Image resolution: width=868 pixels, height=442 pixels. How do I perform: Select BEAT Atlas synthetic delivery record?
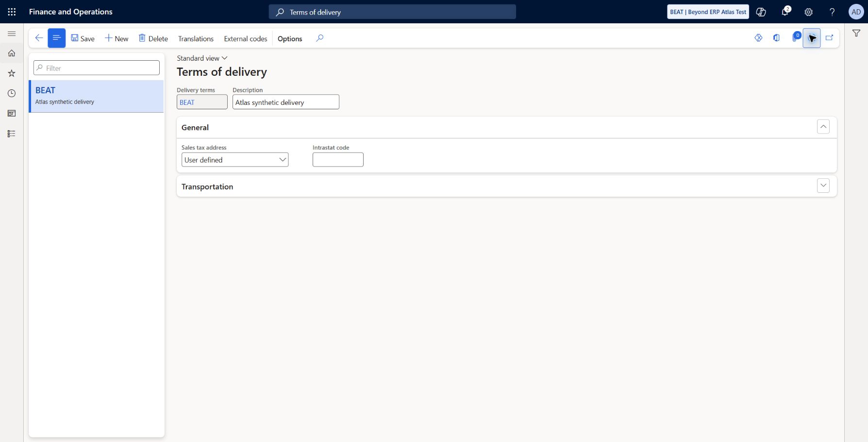pos(96,96)
